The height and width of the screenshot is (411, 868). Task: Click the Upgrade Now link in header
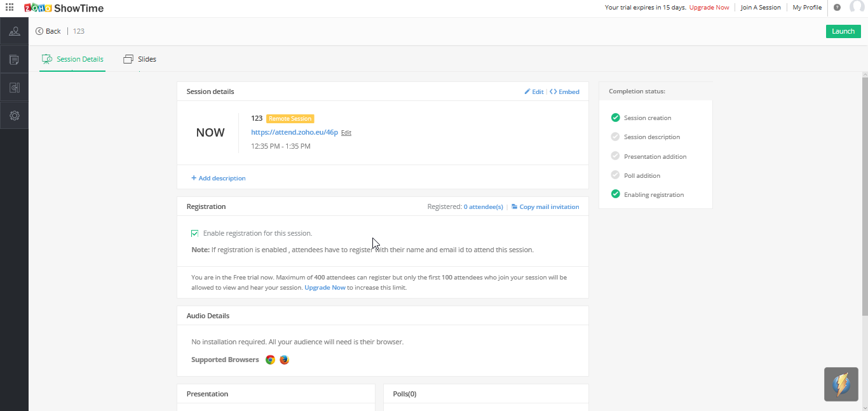[709, 8]
